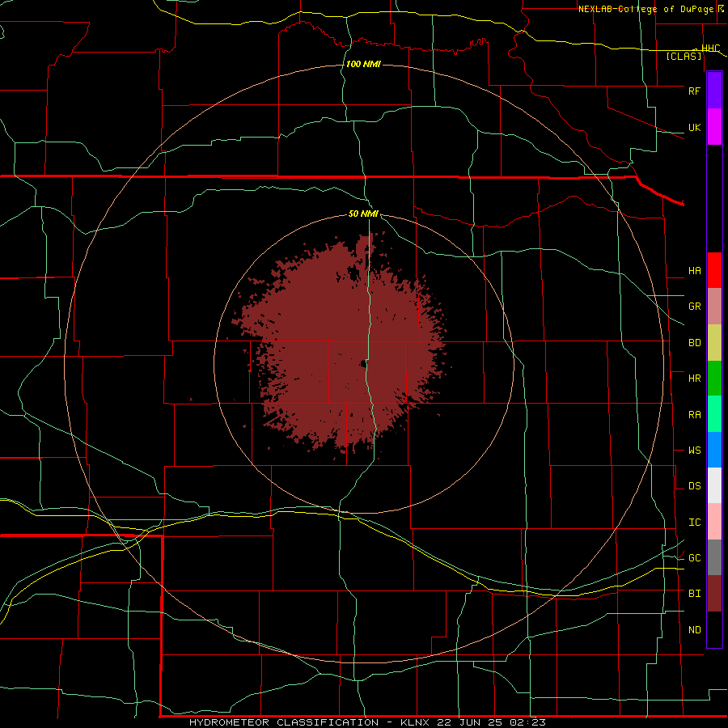The height and width of the screenshot is (728, 728).
Task: Click the 'HA' legend label
Action: 694,270
